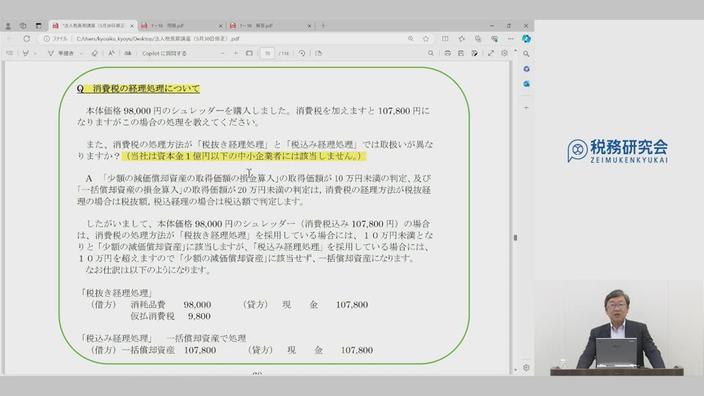
Task: Go back with browser back arrow
Action: tap(10, 39)
